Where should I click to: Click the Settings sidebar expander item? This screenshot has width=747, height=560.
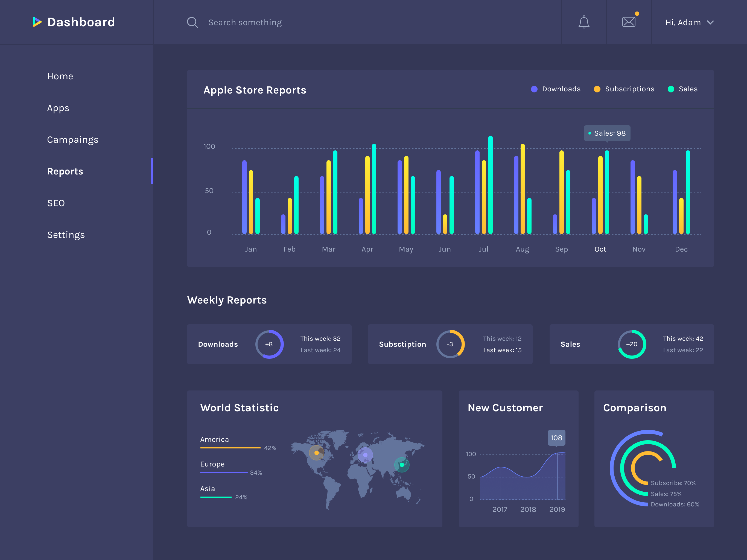pyautogui.click(x=66, y=235)
